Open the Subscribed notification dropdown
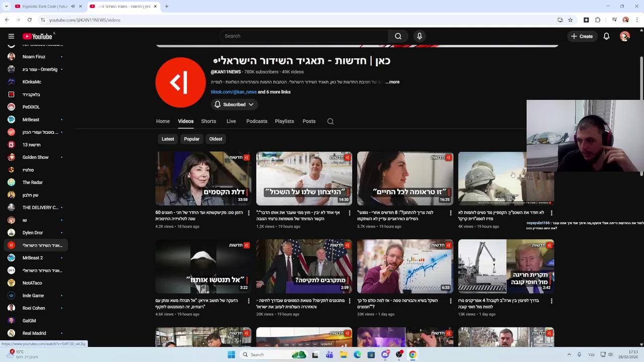This screenshot has height=362, width=644. pyautogui.click(x=234, y=105)
